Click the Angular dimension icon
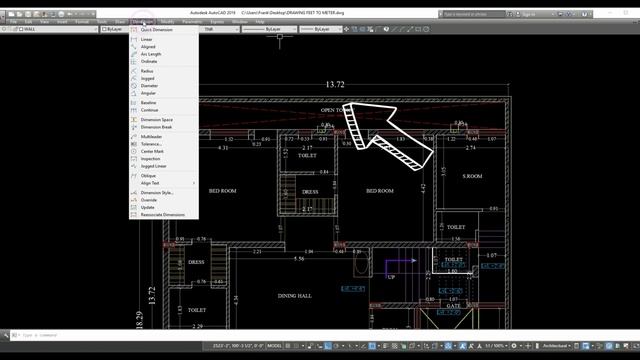The height and width of the screenshot is (360, 640). 134,93
